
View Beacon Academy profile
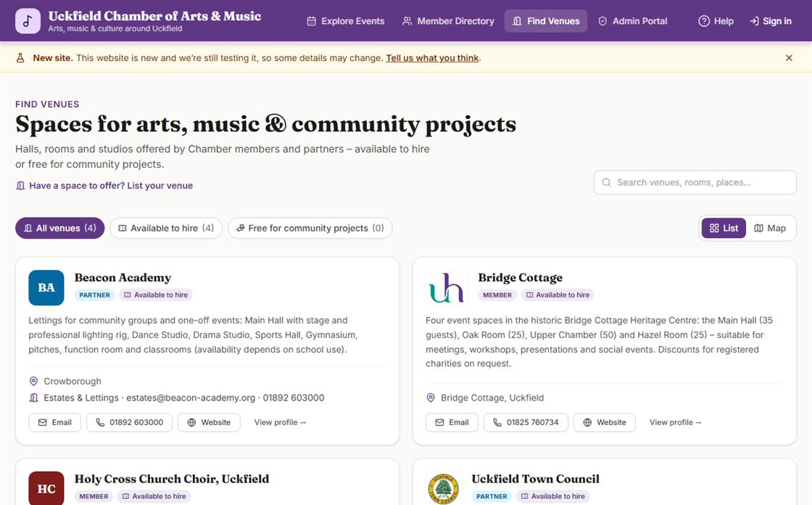tap(280, 422)
